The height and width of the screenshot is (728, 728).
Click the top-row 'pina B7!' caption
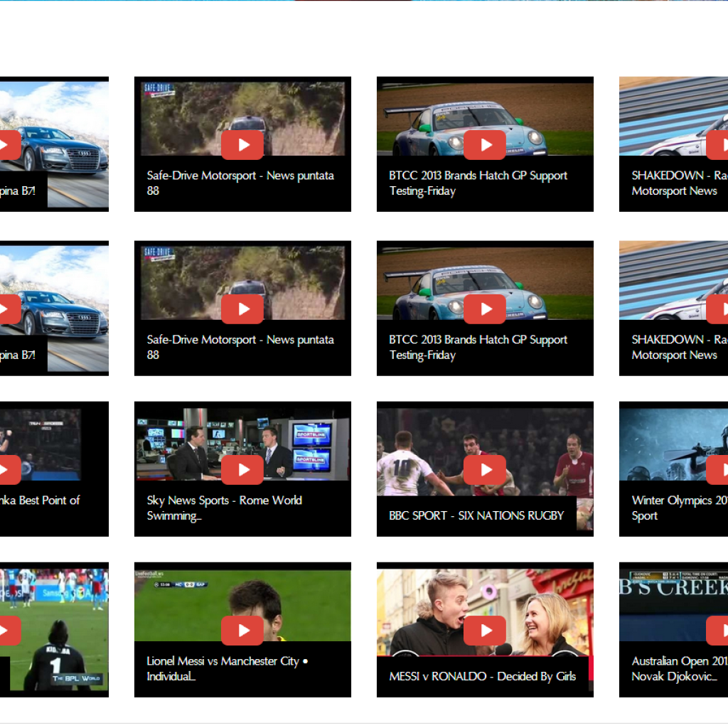(18, 191)
